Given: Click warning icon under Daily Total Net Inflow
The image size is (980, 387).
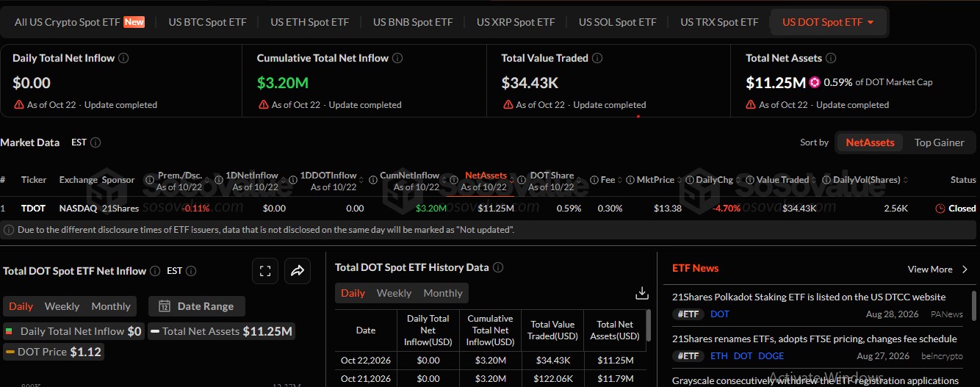Looking at the screenshot, I should 18,104.
